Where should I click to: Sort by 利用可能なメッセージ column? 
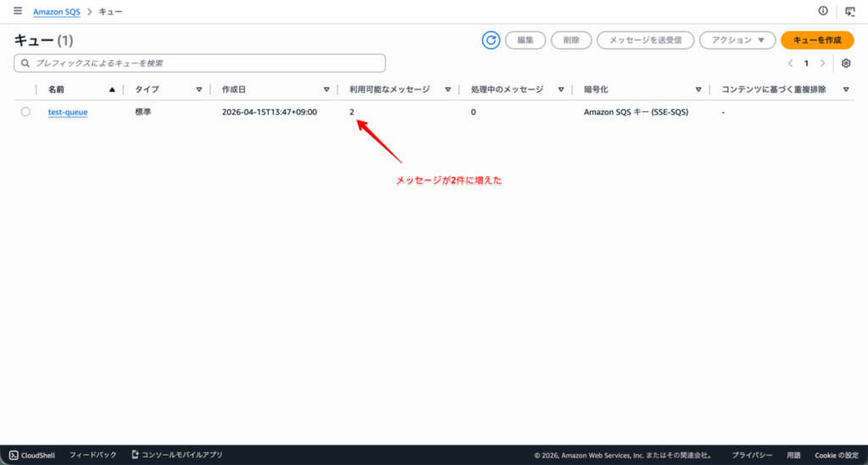[x=448, y=90]
